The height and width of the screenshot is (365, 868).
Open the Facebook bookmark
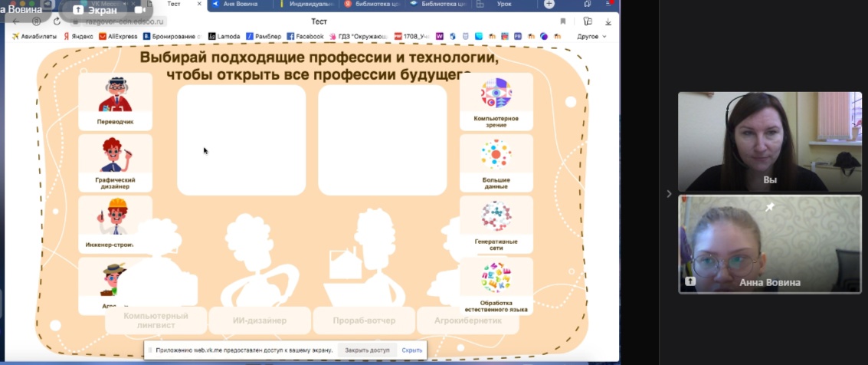click(305, 37)
